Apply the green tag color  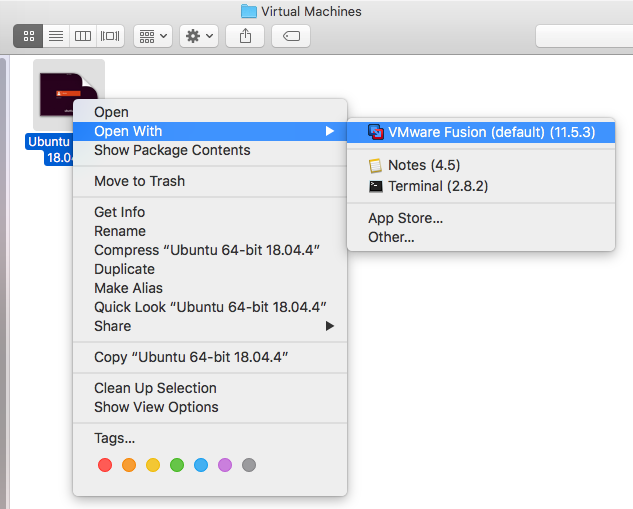(x=177, y=465)
